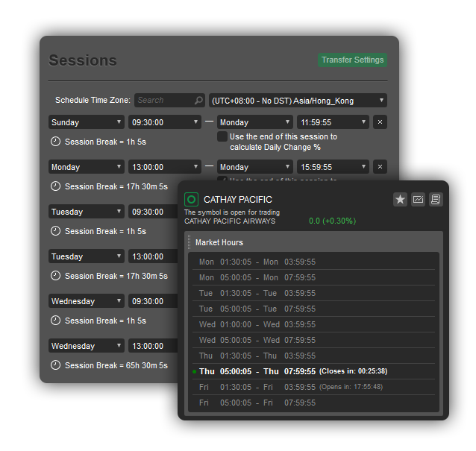Open the 13:00:00 start time dropdown in Monday row
476x451 pixels.
tap(165, 166)
